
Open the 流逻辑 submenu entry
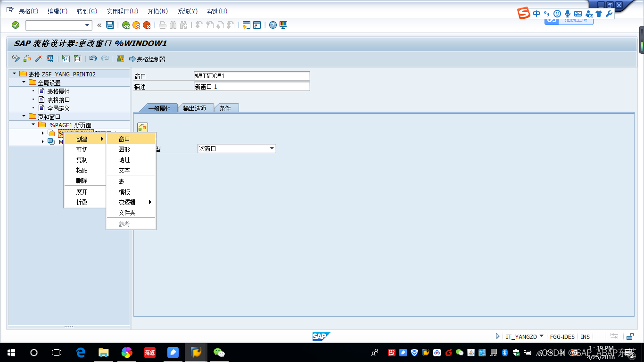(x=131, y=202)
